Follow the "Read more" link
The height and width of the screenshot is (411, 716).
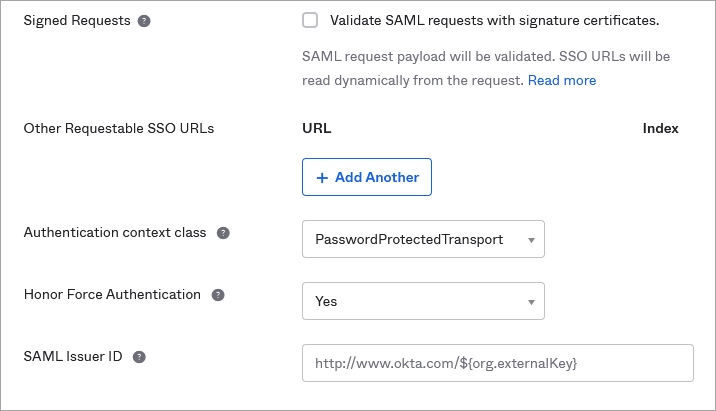click(562, 80)
